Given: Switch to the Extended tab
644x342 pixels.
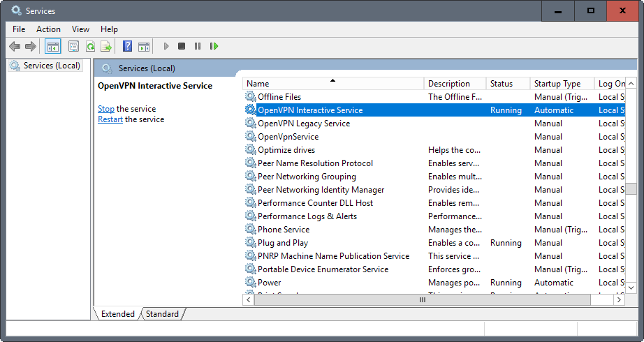Looking at the screenshot, I should click(117, 314).
